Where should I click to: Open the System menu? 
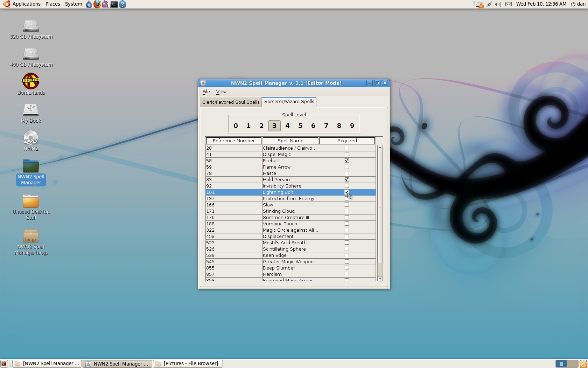[73, 4]
